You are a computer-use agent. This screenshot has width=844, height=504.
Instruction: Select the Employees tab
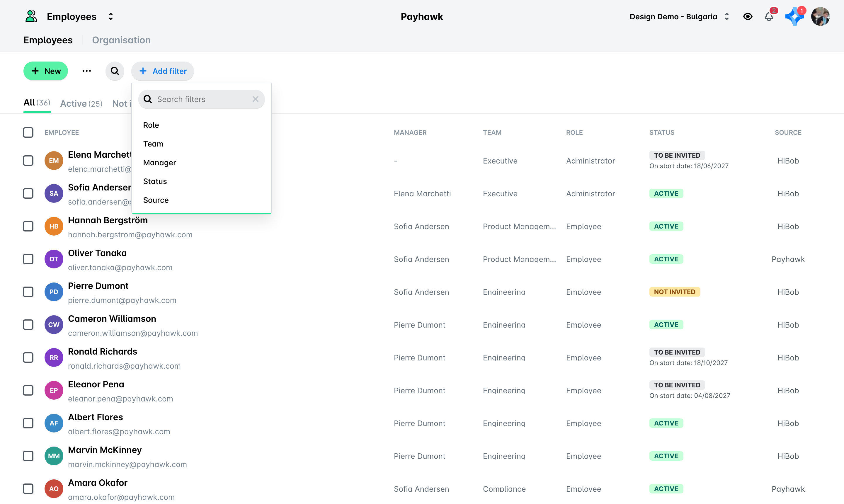point(48,40)
